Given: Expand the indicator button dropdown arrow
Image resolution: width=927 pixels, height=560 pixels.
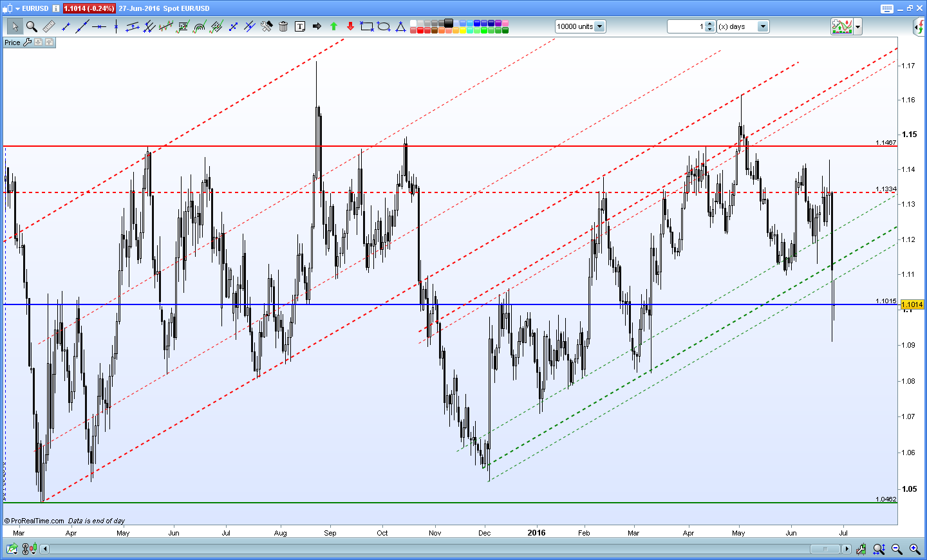Looking at the screenshot, I should coord(857,26).
